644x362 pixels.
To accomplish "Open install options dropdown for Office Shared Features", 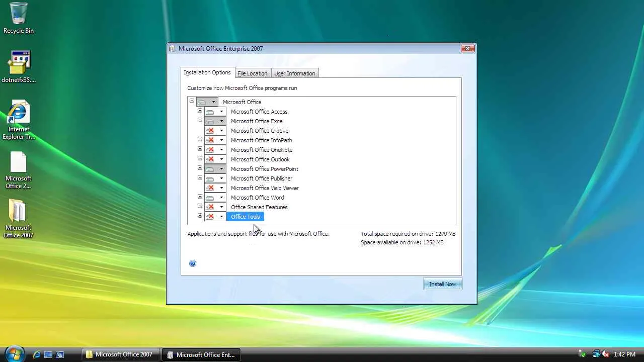I will (x=215, y=207).
